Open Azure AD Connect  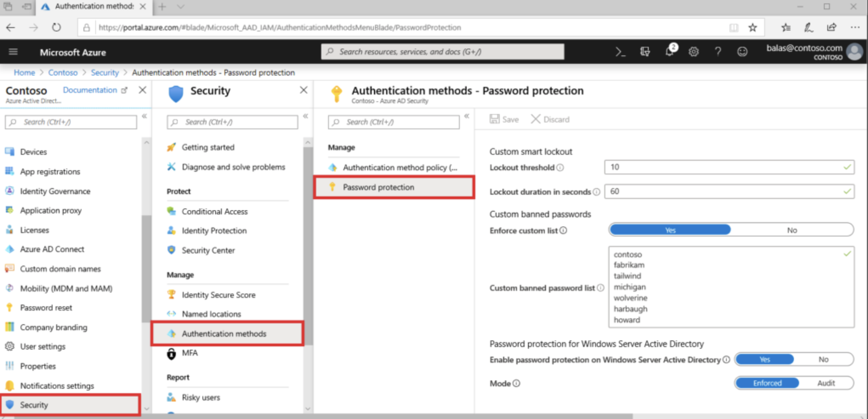point(52,249)
